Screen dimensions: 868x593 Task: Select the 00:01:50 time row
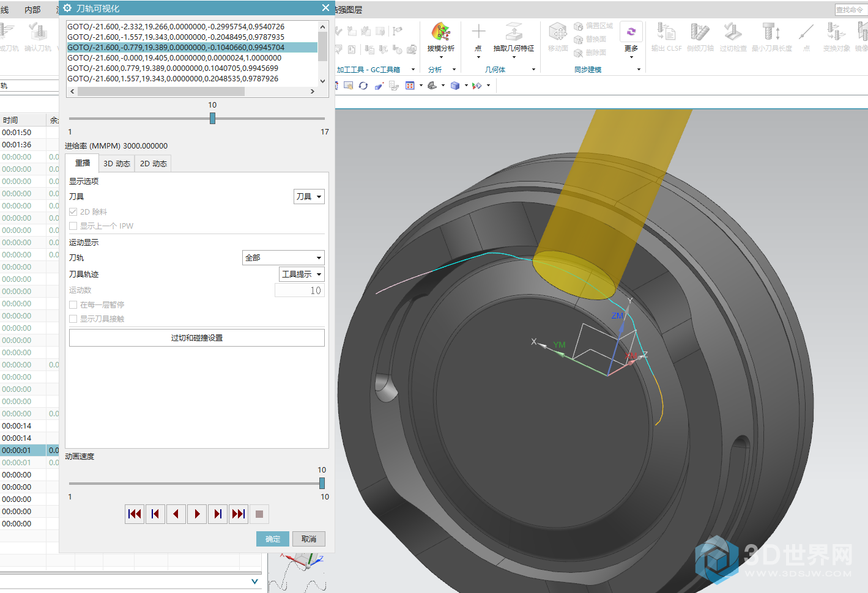[x=23, y=132]
